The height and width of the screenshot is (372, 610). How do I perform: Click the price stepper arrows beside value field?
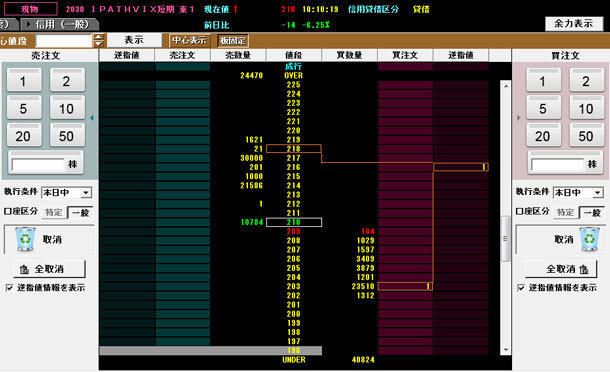99,40
